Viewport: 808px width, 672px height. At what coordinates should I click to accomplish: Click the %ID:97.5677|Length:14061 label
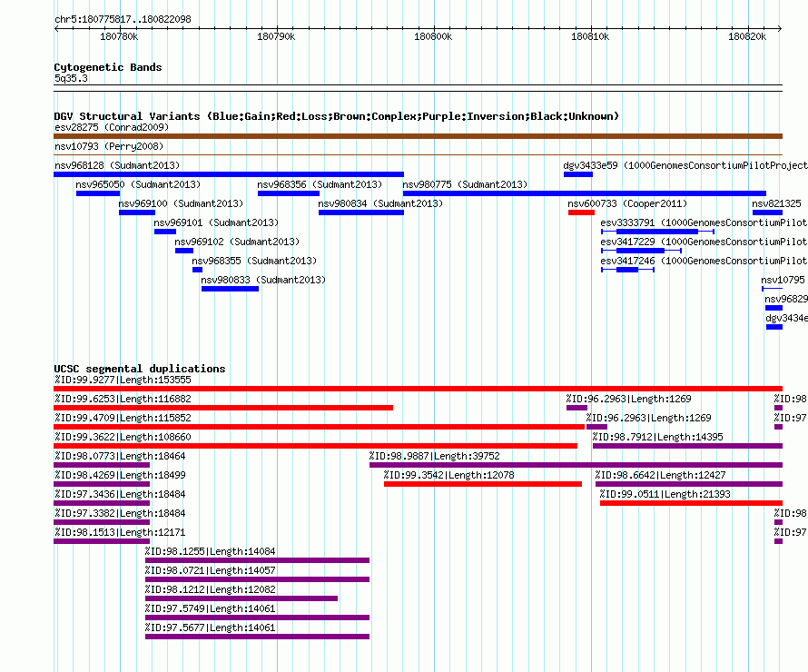click(211, 628)
